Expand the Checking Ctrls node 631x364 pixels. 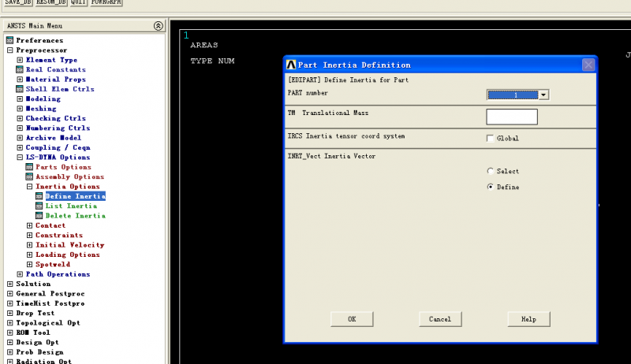coord(20,118)
